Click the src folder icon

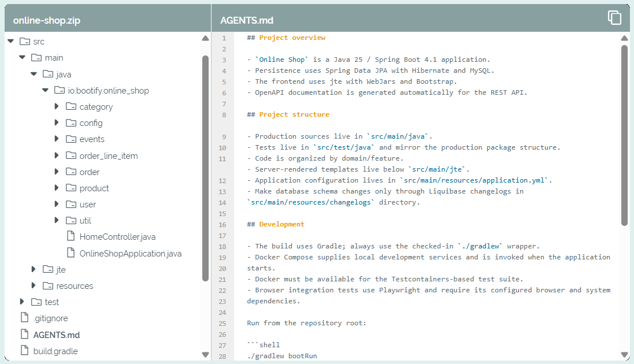coord(25,41)
